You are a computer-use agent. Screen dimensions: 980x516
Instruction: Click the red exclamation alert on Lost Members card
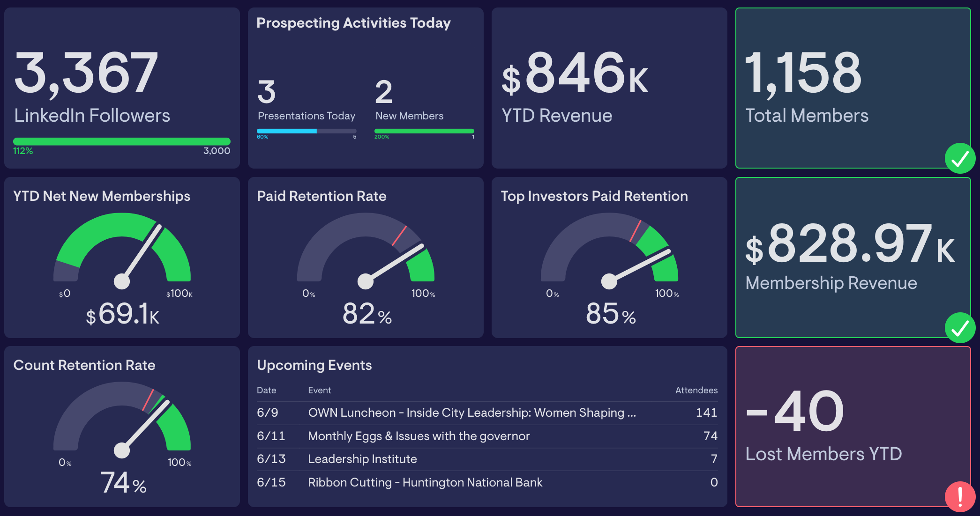[x=960, y=497]
